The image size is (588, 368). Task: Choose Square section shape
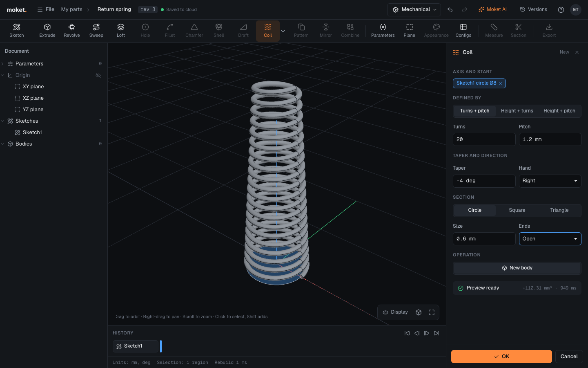click(517, 210)
